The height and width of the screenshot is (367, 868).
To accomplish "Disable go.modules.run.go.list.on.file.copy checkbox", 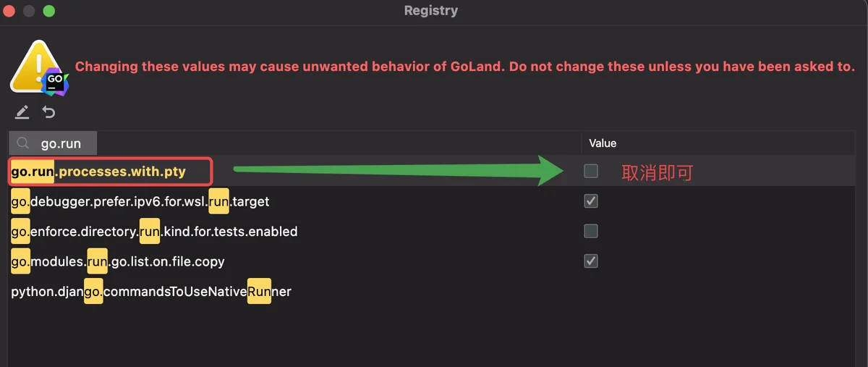I will [591, 261].
